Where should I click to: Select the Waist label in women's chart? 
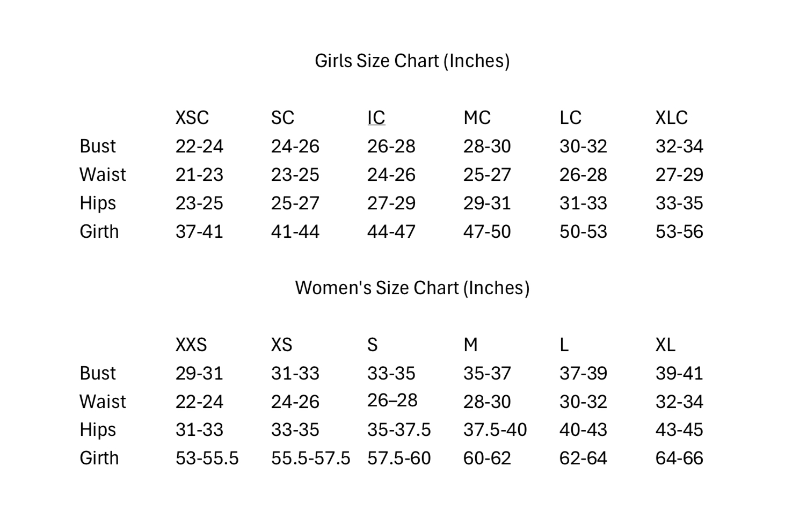point(103,402)
